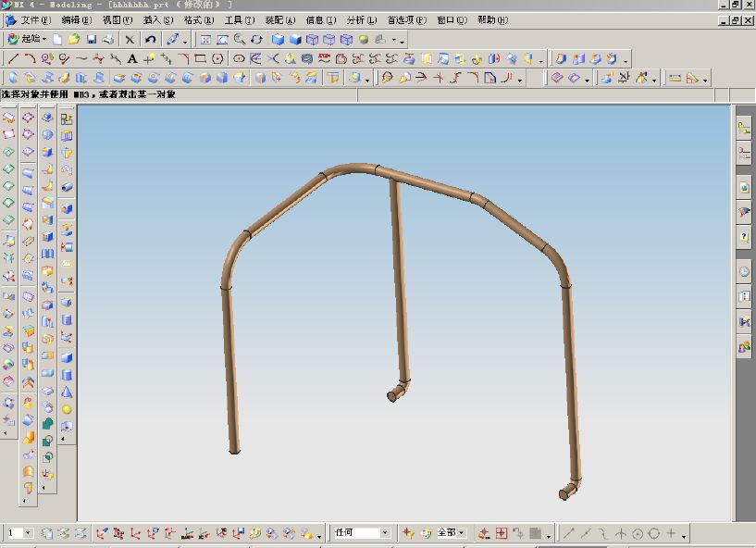The image size is (756, 548).
Task: Open file with yellow folder icon
Action: (x=74, y=40)
